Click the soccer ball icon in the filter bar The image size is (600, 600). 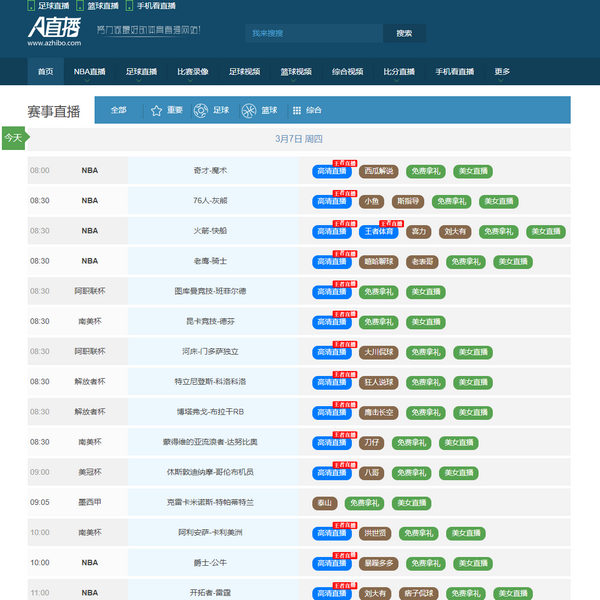click(201, 110)
